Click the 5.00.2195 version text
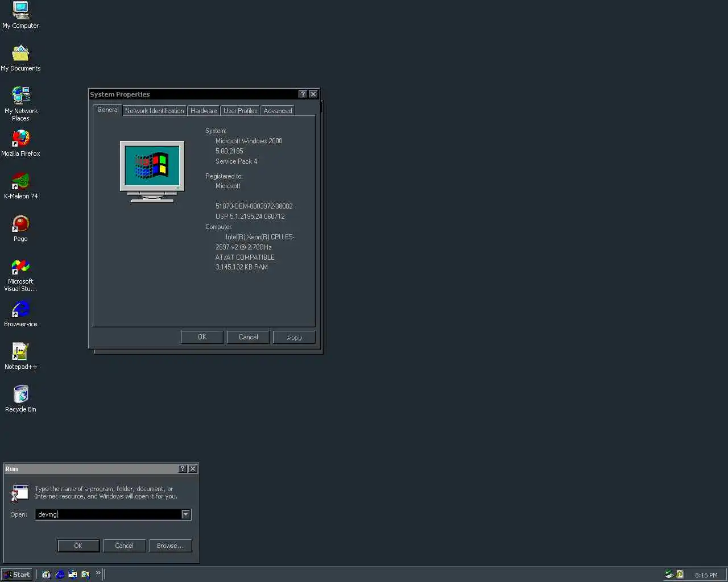728x582 pixels. (229, 151)
